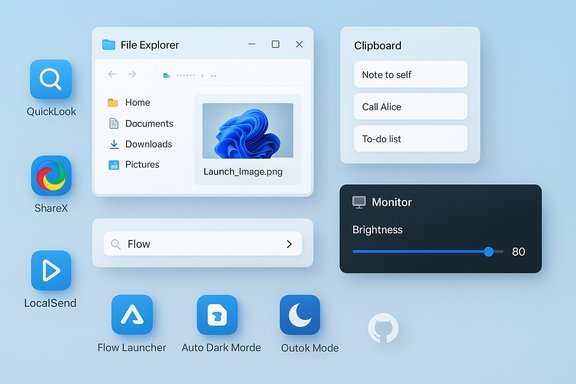Click the search magnifier in Flow box
The image size is (576, 384).
click(x=116, y=244)
